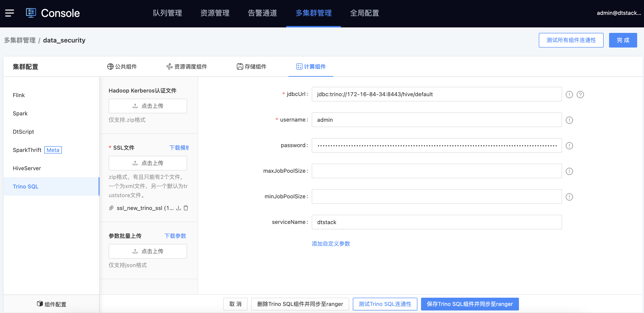Click the Console logo icon

pyautogui.click(x=31, y=13)
